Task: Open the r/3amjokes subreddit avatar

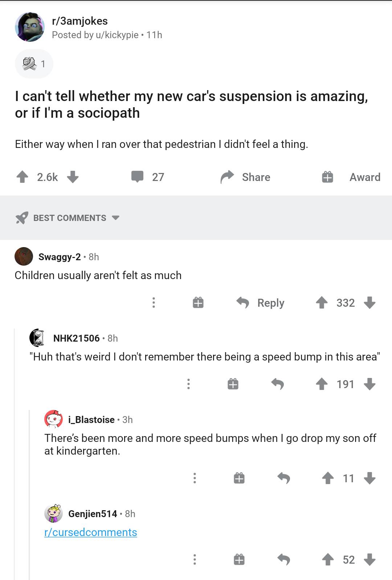Action: (x=29, y=27)
